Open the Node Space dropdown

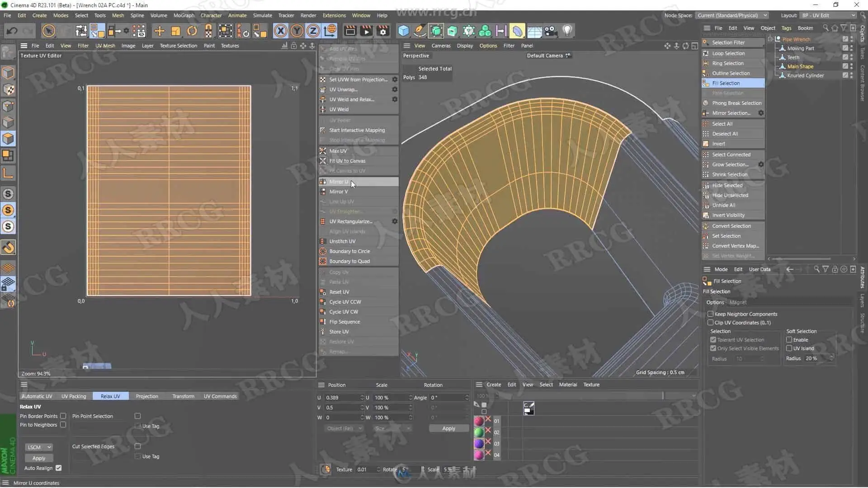point(731,15)
